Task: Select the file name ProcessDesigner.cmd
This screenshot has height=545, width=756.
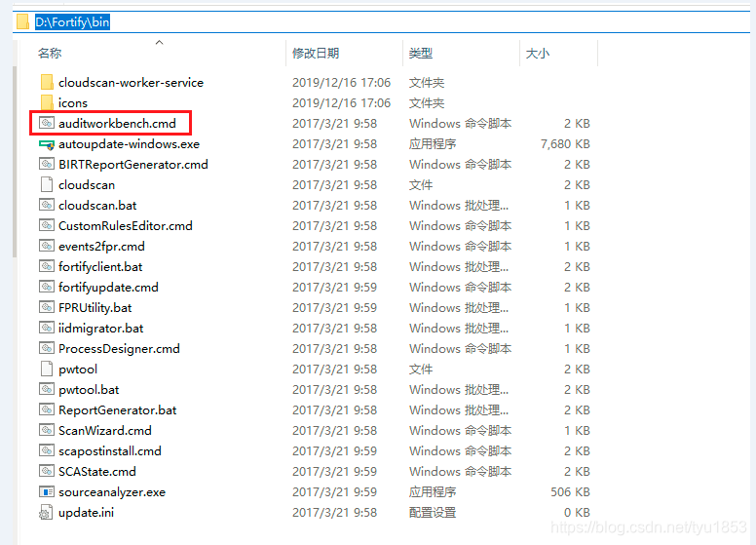Action: [119, 349]
